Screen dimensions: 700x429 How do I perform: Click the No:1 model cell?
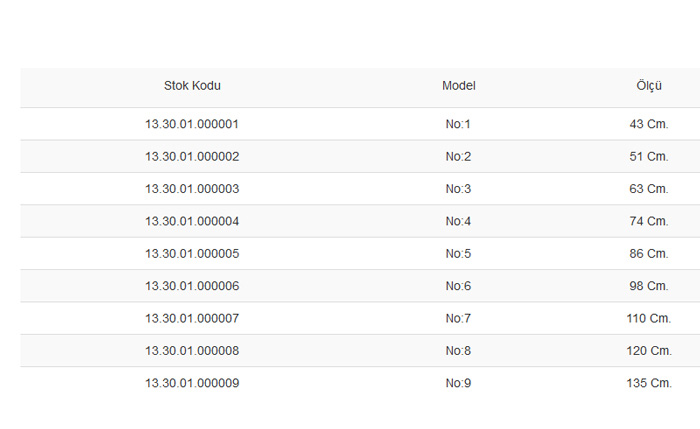tap(458, 124)
